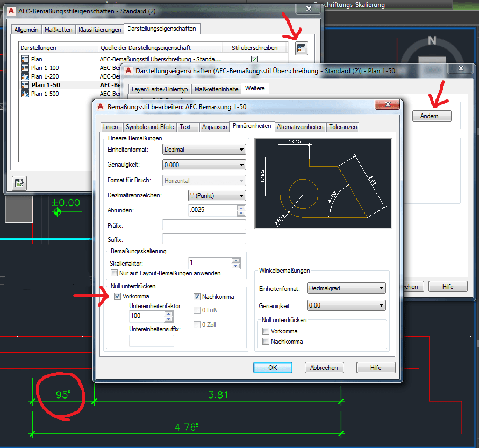479x448 pixels.
Task: Toggle Nachkomma under Winkelbemaßungen
Action: tap(266, 342)
